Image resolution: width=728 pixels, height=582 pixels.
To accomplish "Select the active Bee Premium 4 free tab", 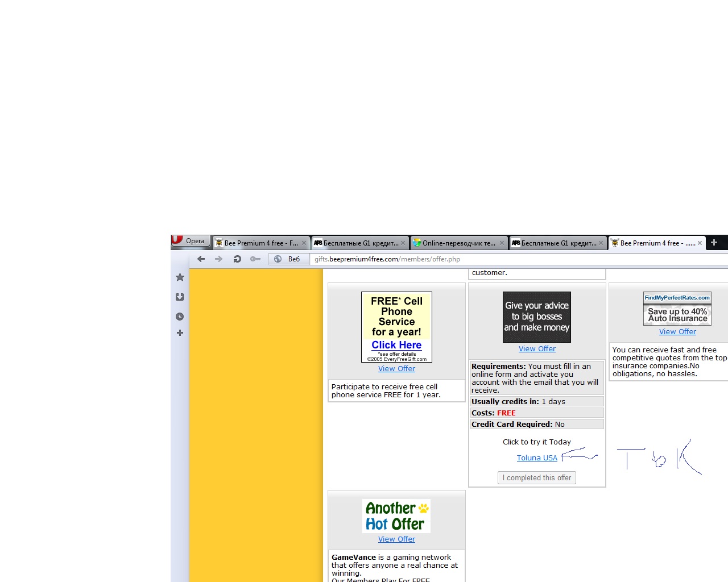I will tap(657, 243).
